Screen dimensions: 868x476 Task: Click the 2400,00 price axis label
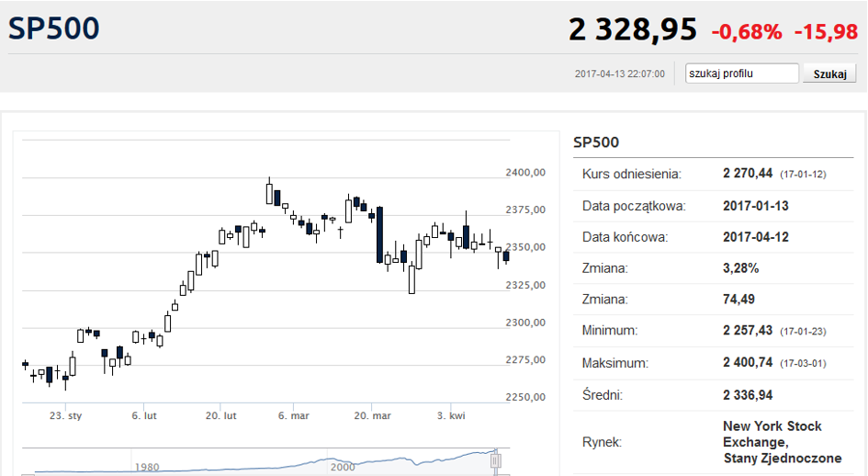[x=525, y=173]
